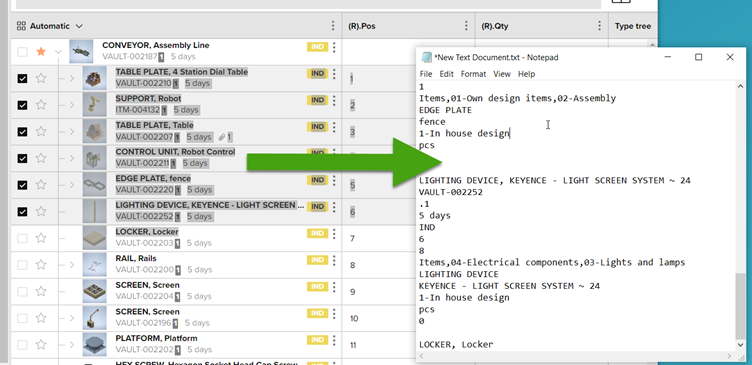Open column options for the Automatic column
The height and width of the screenshot is (365, 752).
333,26
